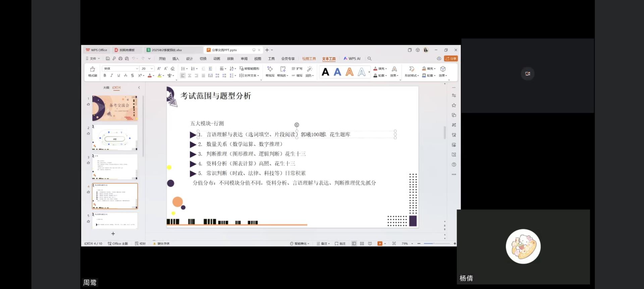This screenshot has width=644, height=289.
Task: Switch to reading view in status bar
Action: (370, 243)
